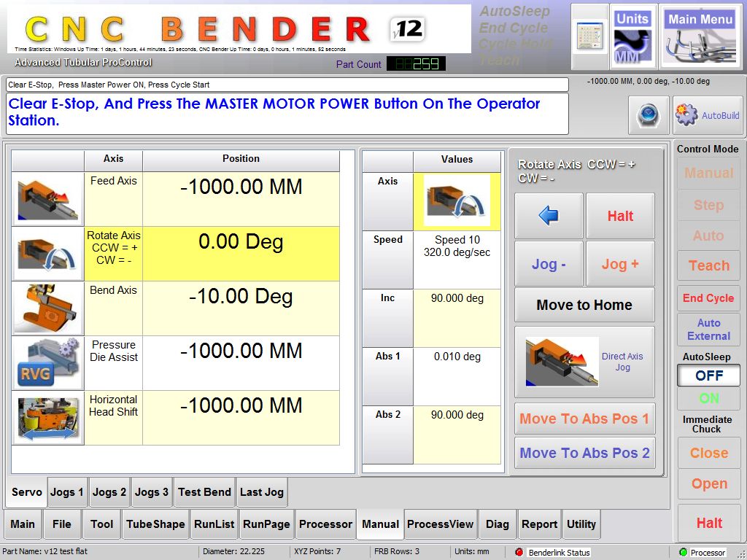Switch to the Jogs 1 tab
The image size is (747, 560).
click(66, 492)
